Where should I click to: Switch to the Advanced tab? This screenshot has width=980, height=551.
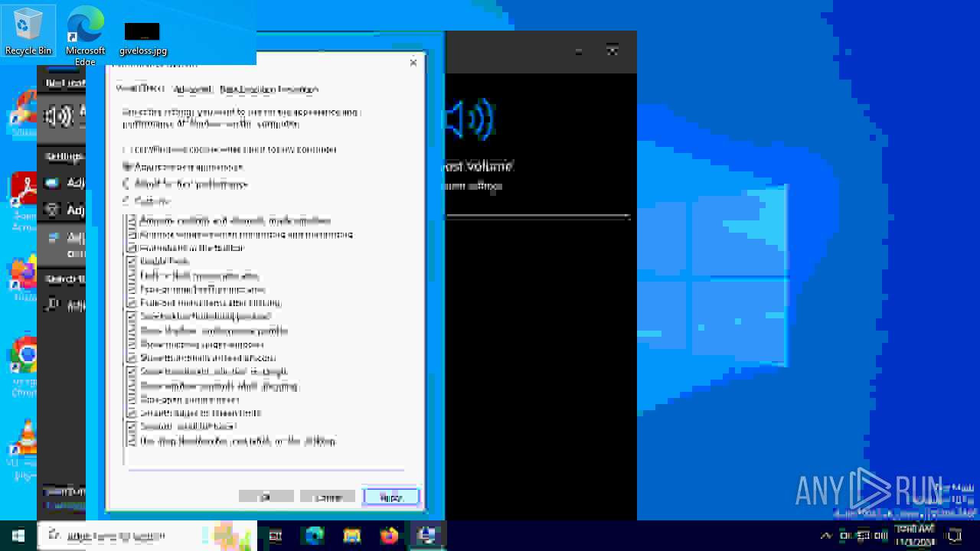[192, 89]
